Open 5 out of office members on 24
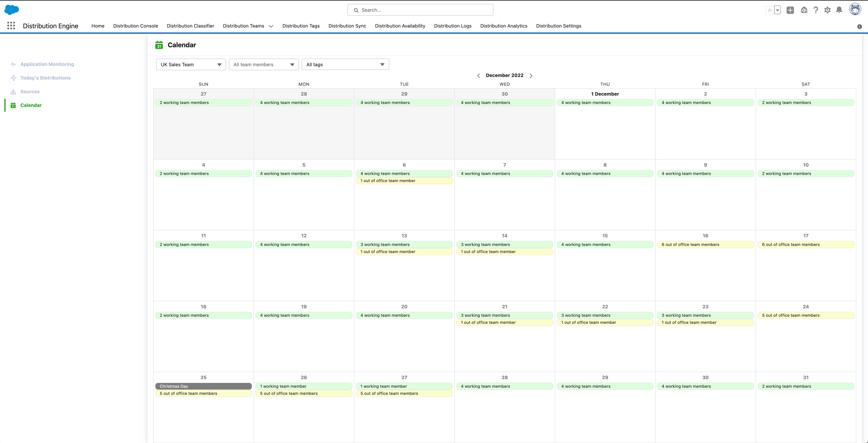This screenshot has width=868, height=443. pyautogui.click(x=806, y=315)
